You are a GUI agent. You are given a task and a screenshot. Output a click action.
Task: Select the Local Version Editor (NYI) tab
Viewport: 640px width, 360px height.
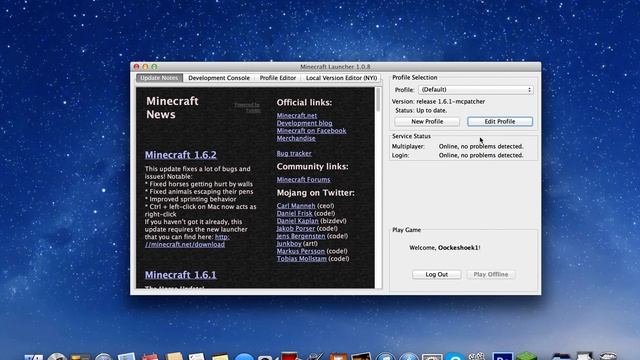click(341, 78)
